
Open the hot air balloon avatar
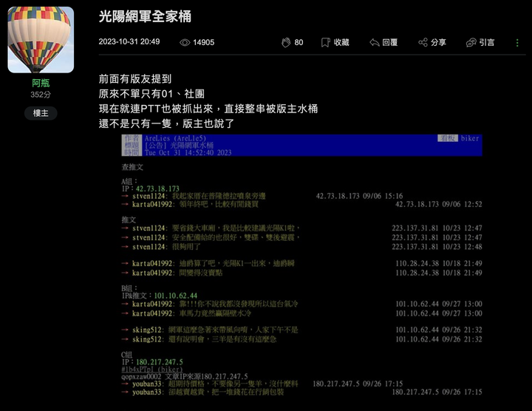41,40
